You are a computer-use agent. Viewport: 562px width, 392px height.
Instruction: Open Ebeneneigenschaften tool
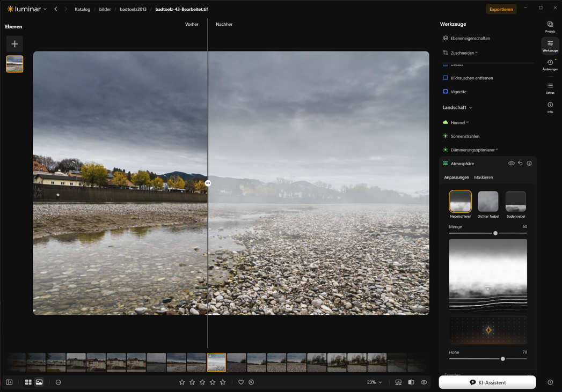(x=466, y=38)
